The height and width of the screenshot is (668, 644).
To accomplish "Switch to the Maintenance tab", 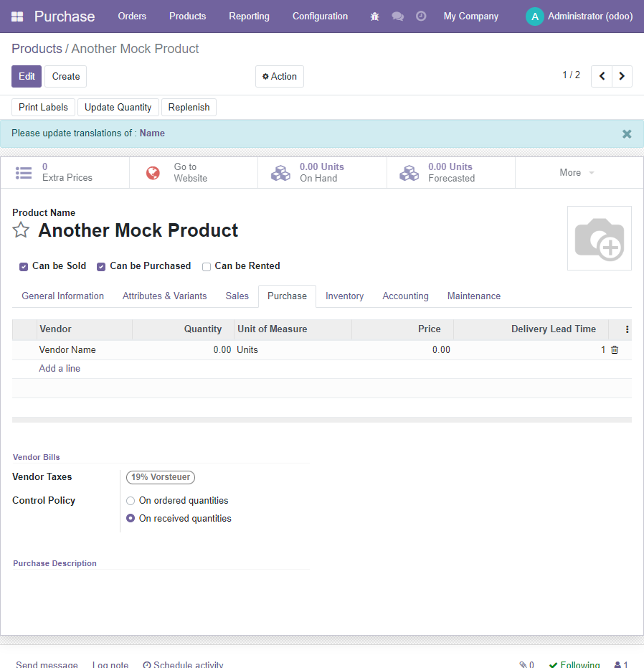I will click(473, 296).
